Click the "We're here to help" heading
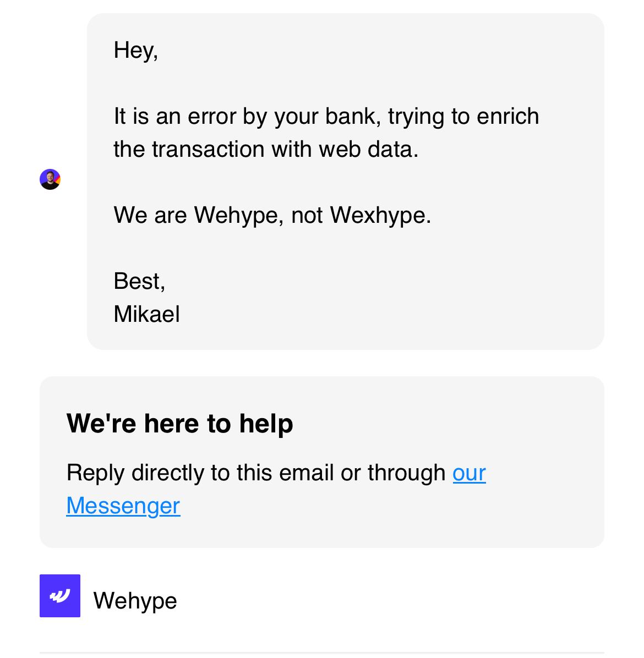644x658 pixels. coord(179,423)
